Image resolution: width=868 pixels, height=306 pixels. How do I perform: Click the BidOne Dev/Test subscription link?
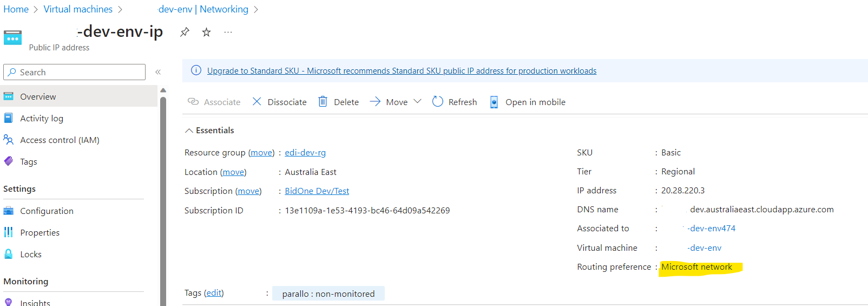(x=317, y=191)
